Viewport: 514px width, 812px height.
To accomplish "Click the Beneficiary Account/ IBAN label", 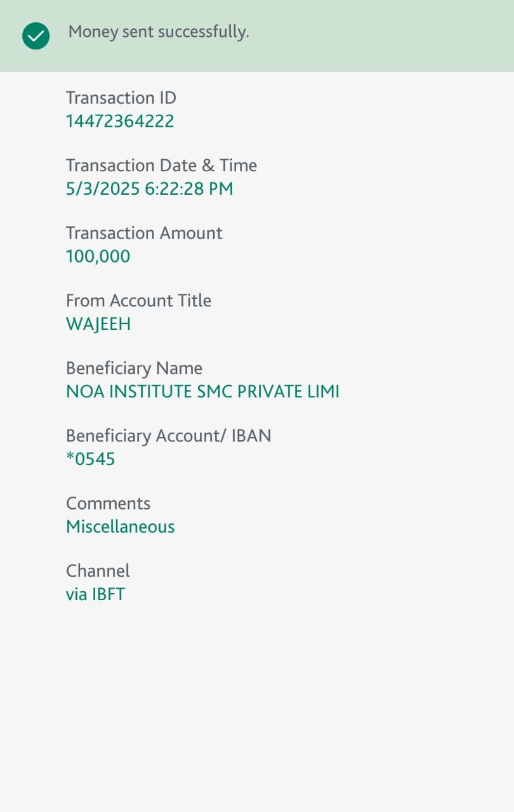I will point(168,436).
